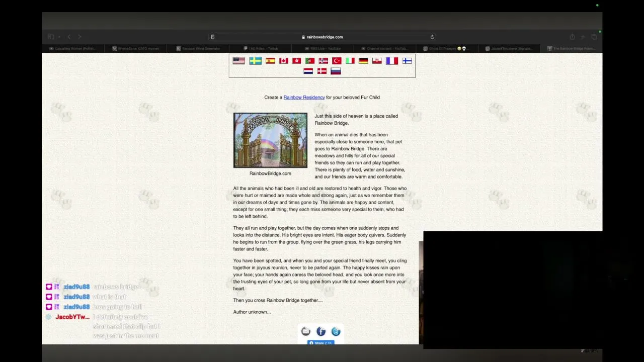Click the RainbowBridge.com caption text
644x362 pixels.
point(270,173)
